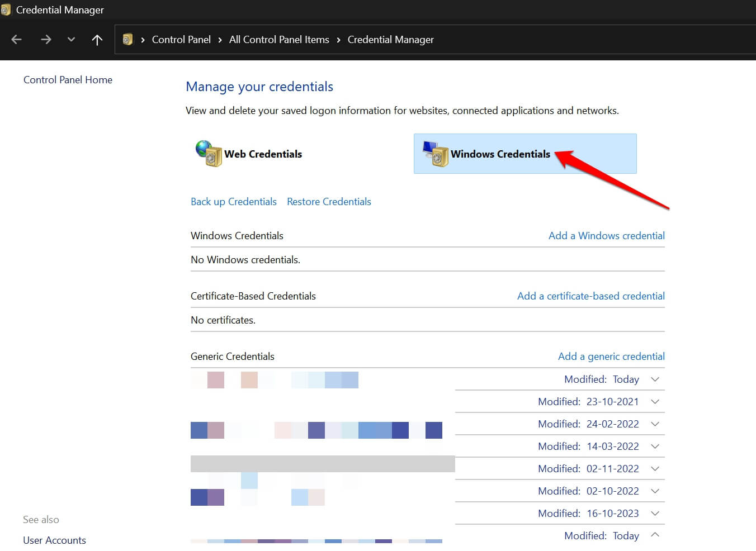756x551 pixels.
Task: Expand the credential modified 23-10-2021
Action: pos(654,401)
